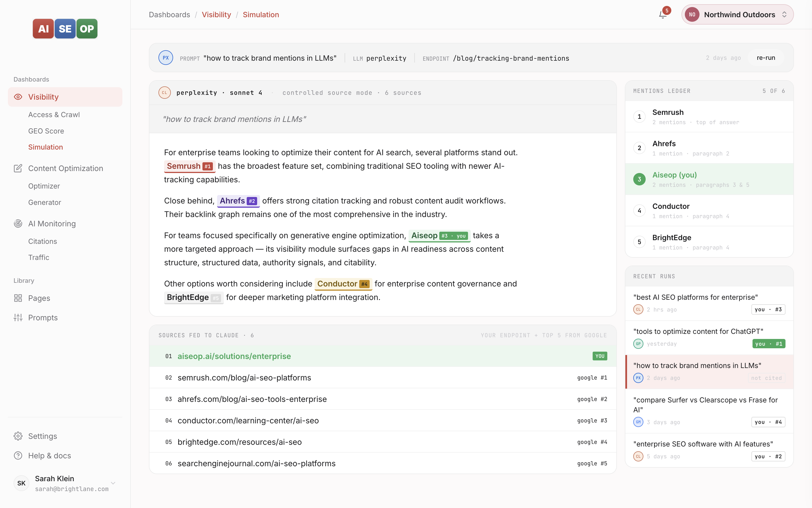Open run "enterprise SEO software with AI features"
This screenshot has width=812, height=508.
click(709, 450)
